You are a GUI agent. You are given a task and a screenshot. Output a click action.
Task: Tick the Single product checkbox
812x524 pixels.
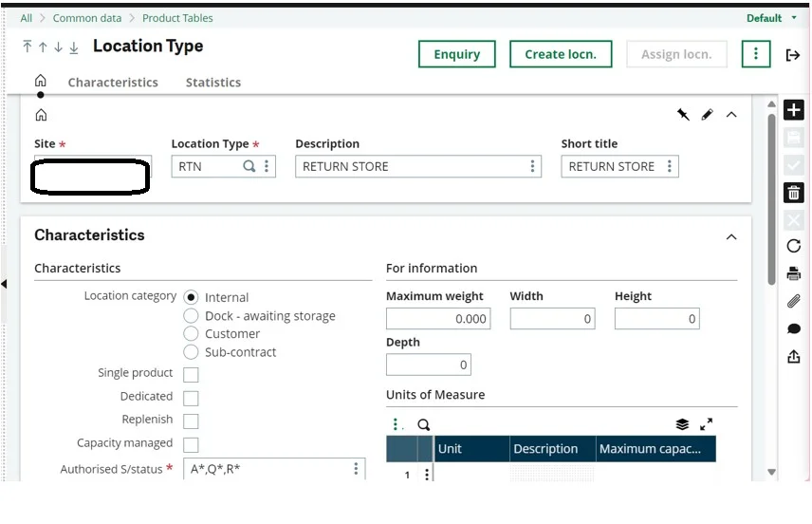coord(191,374)
